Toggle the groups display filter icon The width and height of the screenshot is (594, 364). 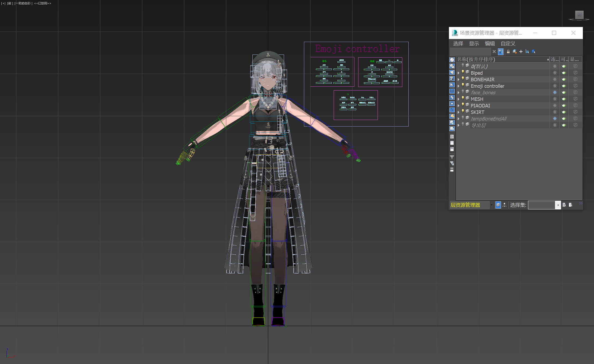(452, 97)
